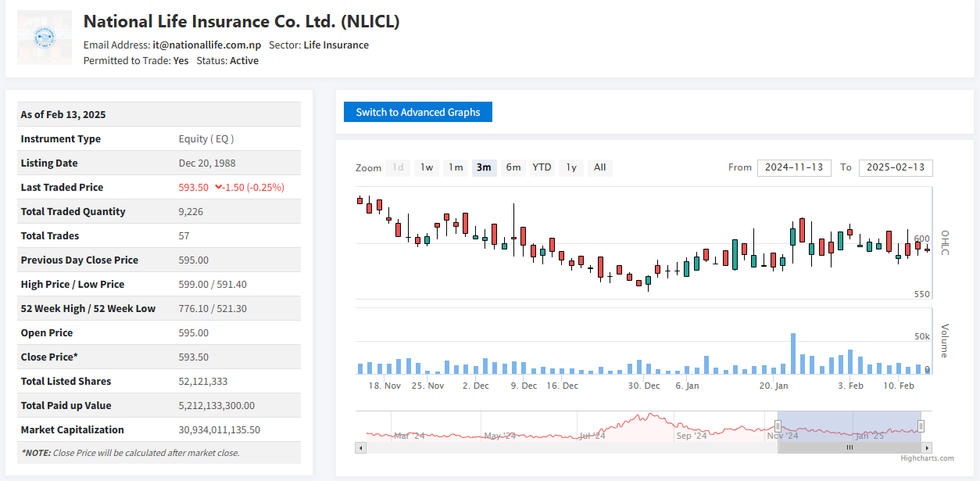Click the total traded quantity 9,226

coord(191,212)
